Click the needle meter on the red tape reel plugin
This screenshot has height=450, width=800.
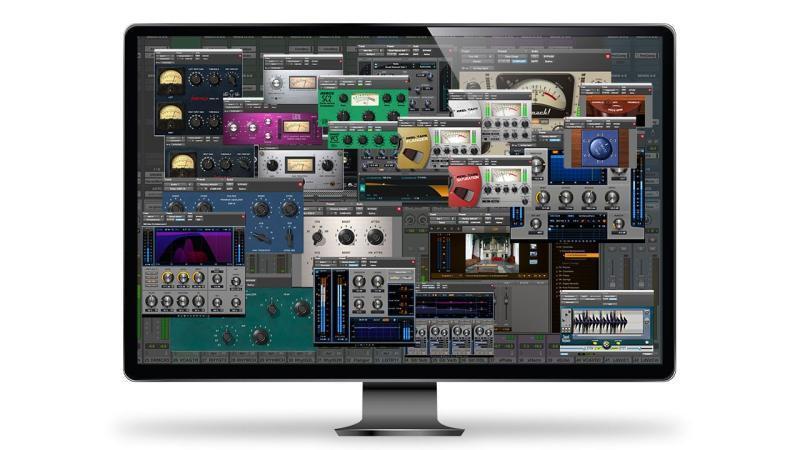coord(506,176)
